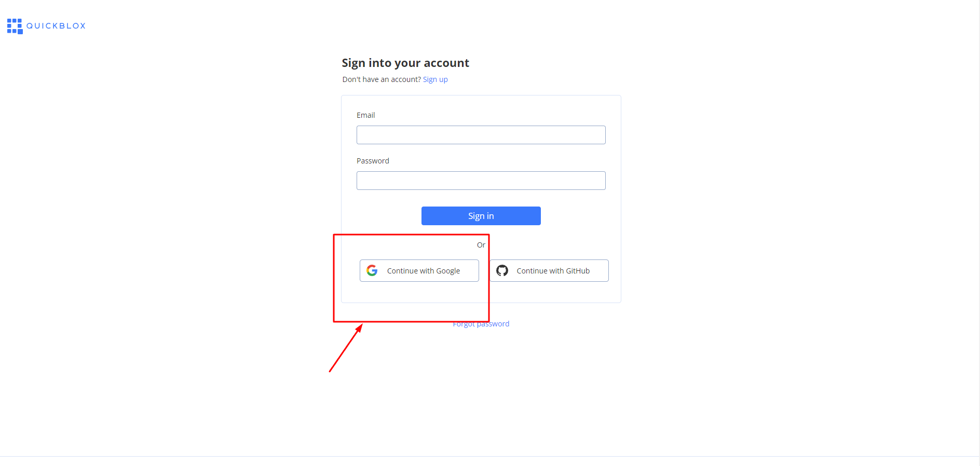Screen dimensions: 980x466
Task: Focus the Email input field
Action: (x=481, y=135)
